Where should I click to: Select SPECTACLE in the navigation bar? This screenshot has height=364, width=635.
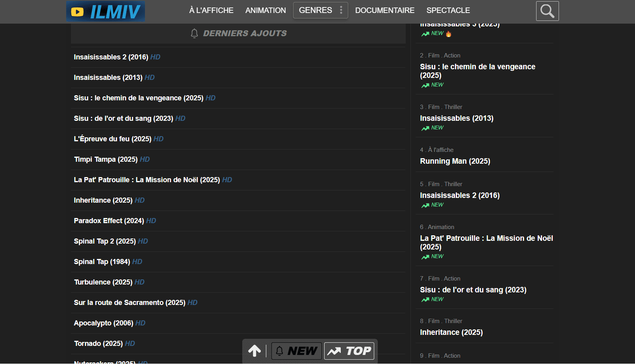click(x=448, y=10)
